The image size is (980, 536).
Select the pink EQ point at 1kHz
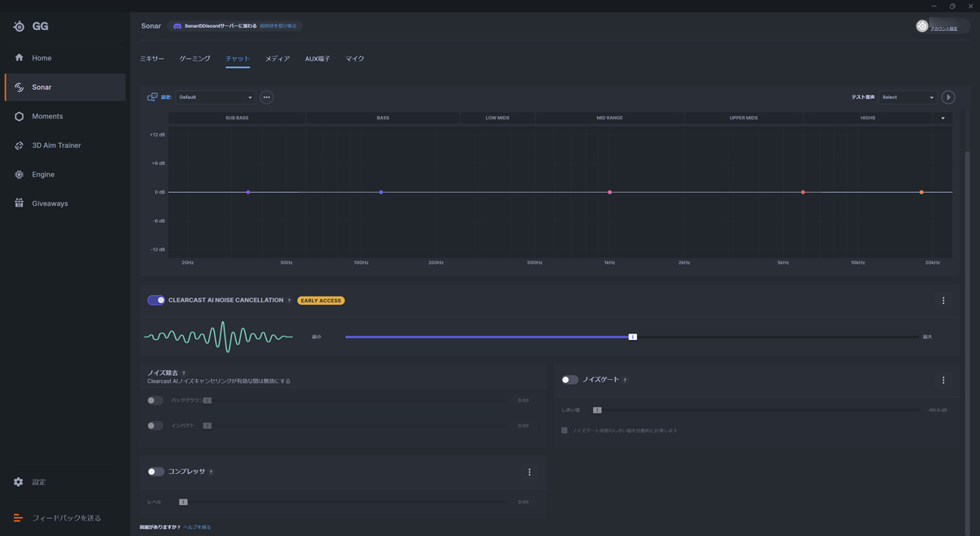(x=610, y=192)
